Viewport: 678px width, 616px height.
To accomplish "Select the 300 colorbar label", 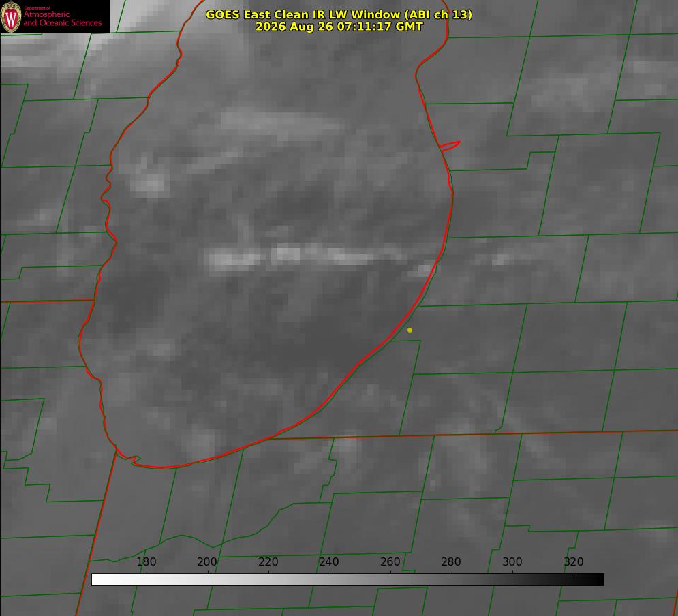I will coord(512,561).
